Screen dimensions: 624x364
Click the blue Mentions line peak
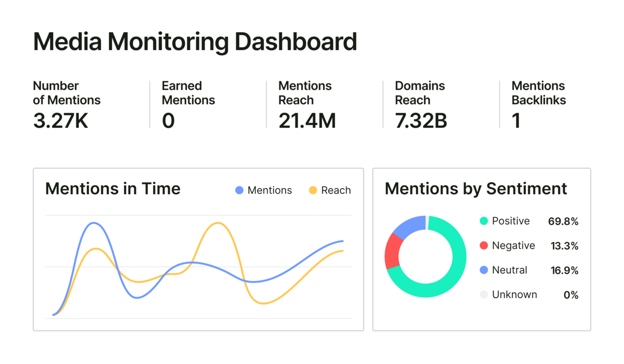coord(93,223)
